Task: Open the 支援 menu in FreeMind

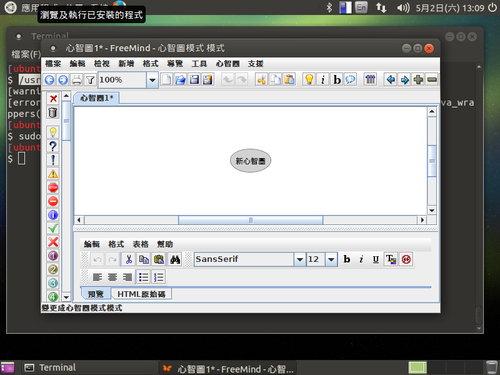Action: (256, 64)
